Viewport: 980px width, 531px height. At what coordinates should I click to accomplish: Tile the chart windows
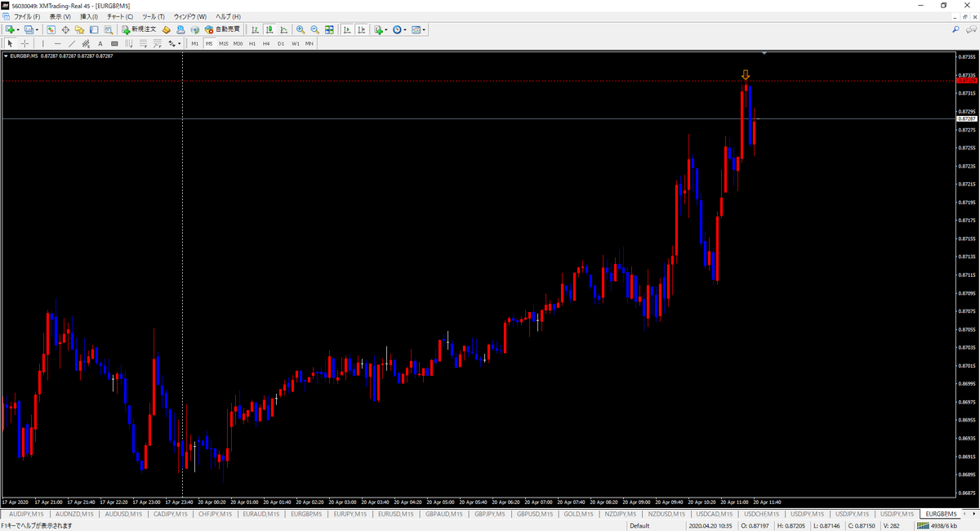[x=329, y=29]
